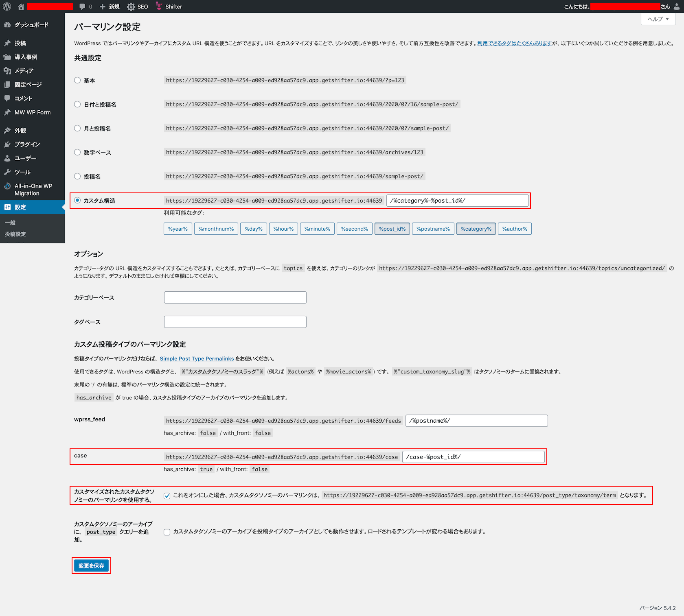Open the 投稿設定 submenu item
The image size is (684, 616).
(15, 234)
